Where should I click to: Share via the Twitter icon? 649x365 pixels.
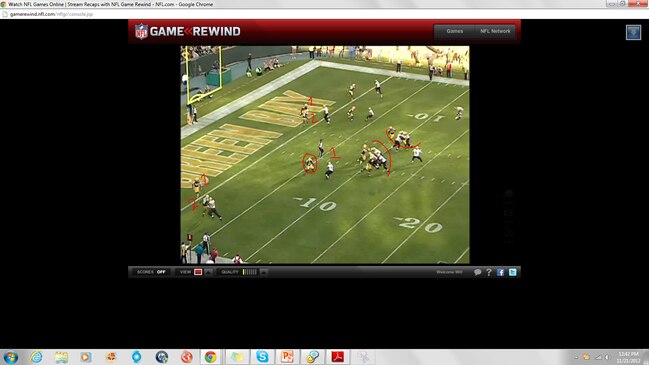pyautogui.click(x=512, y=272)
